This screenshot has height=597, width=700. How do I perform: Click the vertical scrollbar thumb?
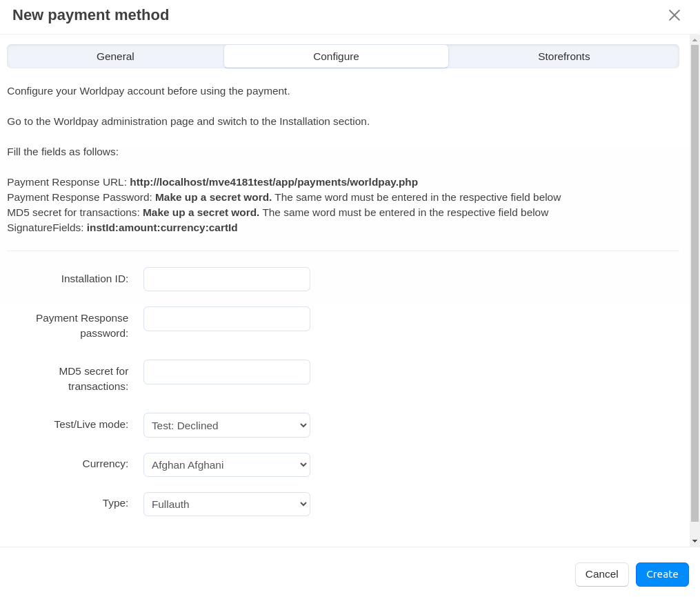[694, 283]
